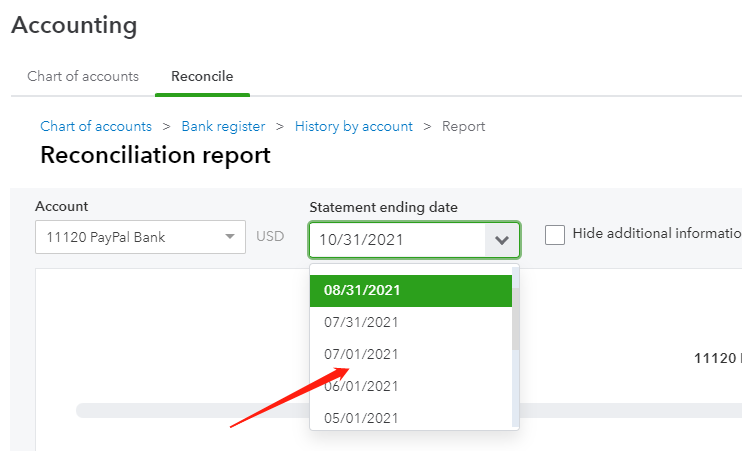Collapse the statement ending date chevron
742x451 pixels.
[502, 240]
